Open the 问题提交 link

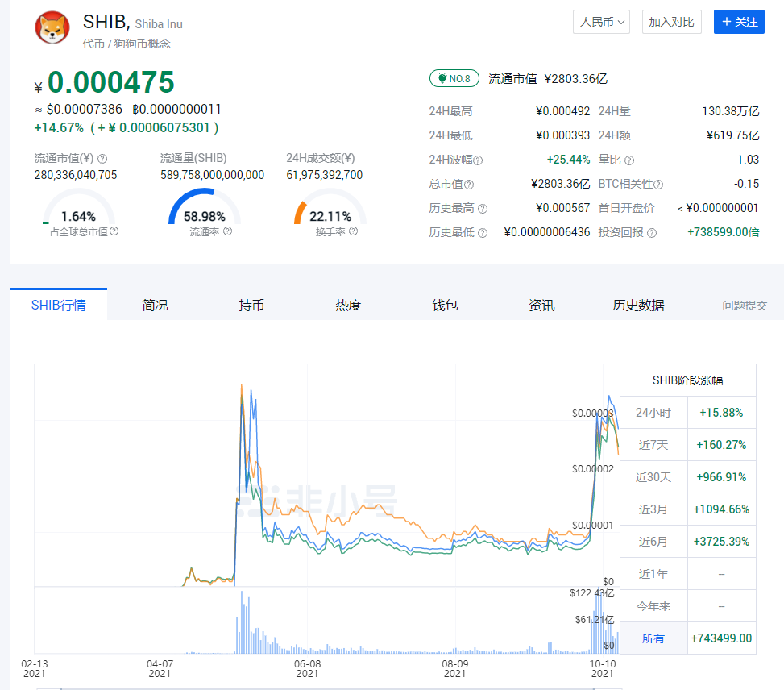(745, 306)
